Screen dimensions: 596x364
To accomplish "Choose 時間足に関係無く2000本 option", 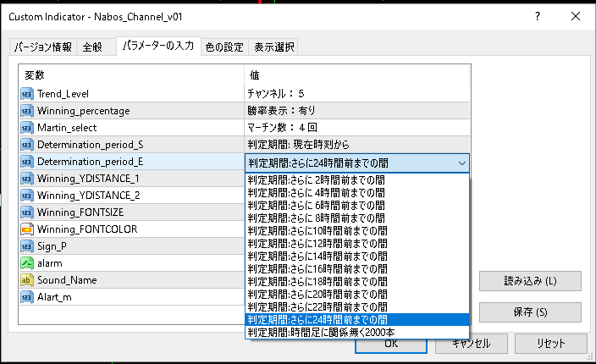I will click(357, 333).
